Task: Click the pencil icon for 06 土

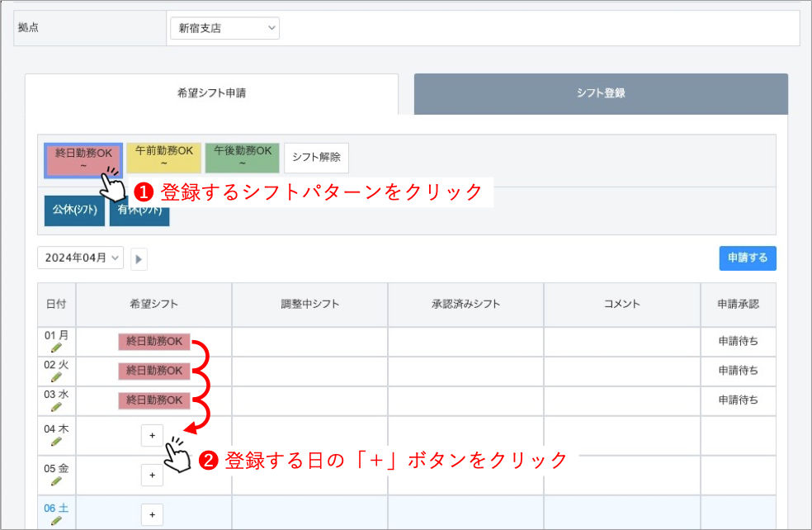Action: tap(56, 521)
